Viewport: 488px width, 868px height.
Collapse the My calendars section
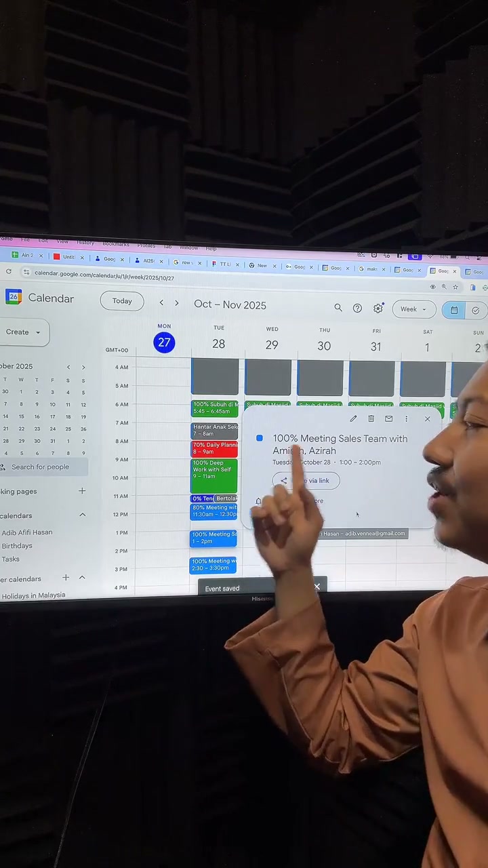click(82, 515)
